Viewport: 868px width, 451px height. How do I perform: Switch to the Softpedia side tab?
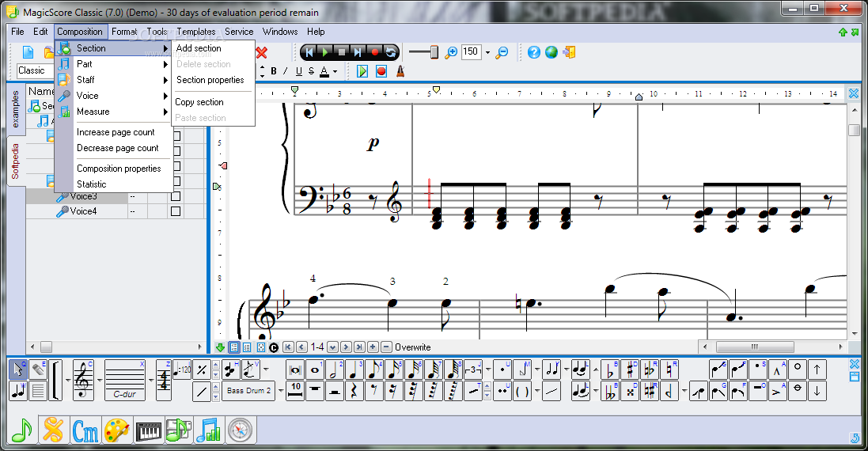16,161
